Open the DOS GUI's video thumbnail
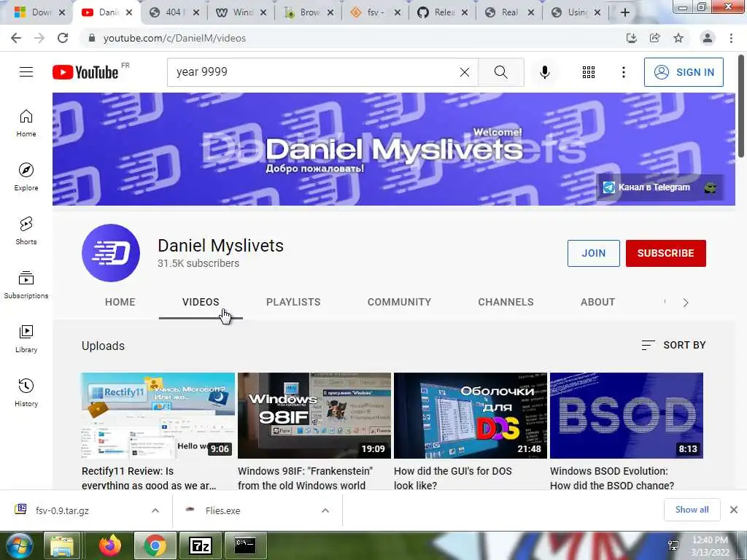The image size is (747, 560). click(x=471, y=416)
